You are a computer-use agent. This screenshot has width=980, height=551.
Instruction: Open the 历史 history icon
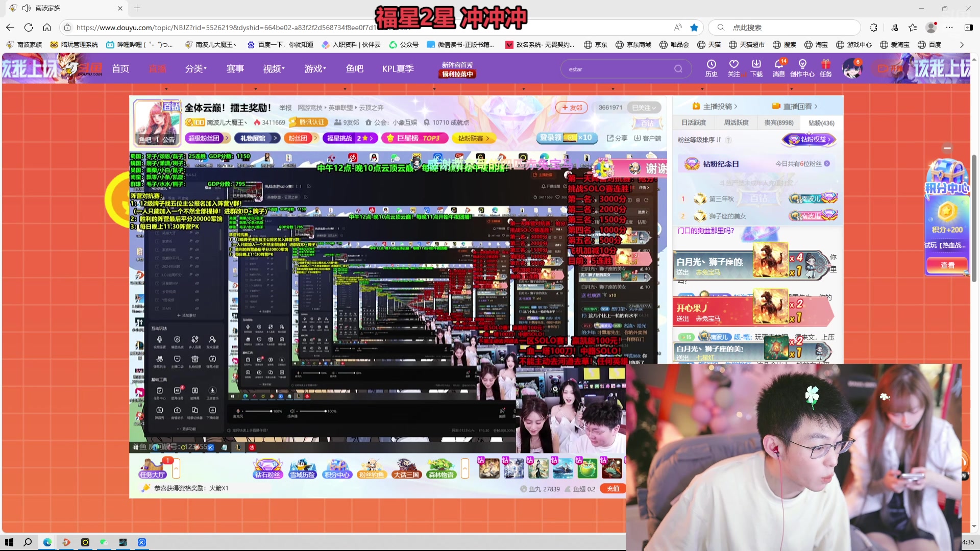pos(712,68)
